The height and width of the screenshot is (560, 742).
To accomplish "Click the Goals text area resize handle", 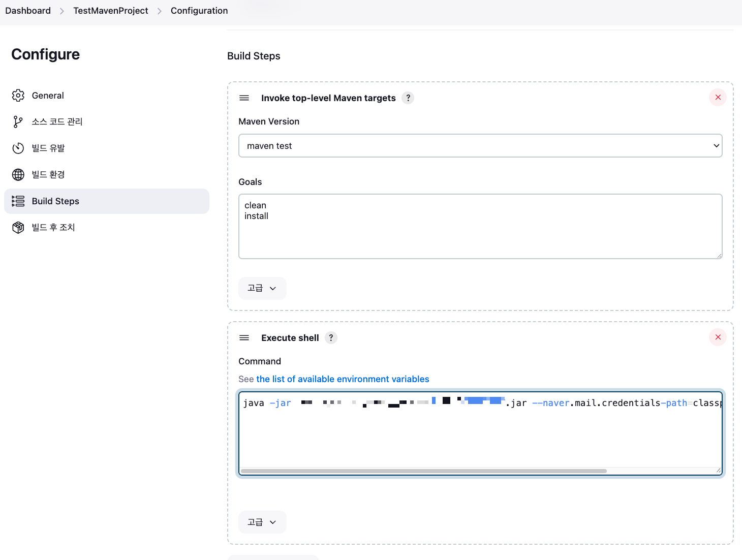I will pos(719,256).
